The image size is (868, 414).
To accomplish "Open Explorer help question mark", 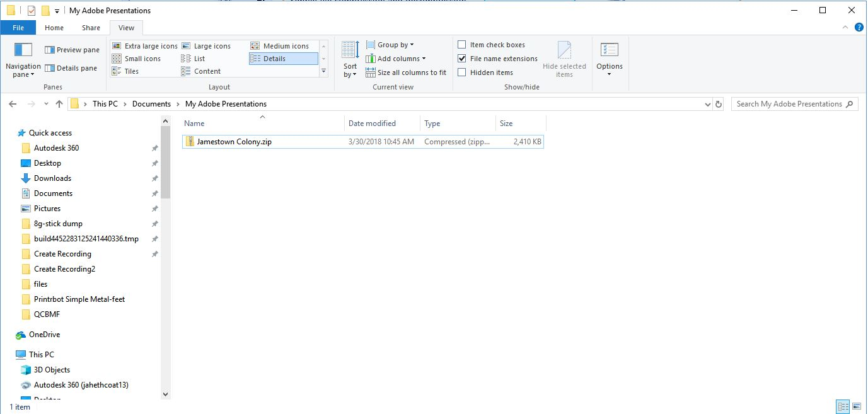I will click(859, 28).
